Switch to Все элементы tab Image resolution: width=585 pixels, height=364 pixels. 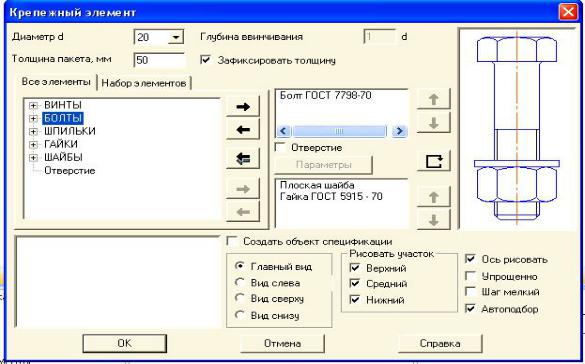coord(56,82)
